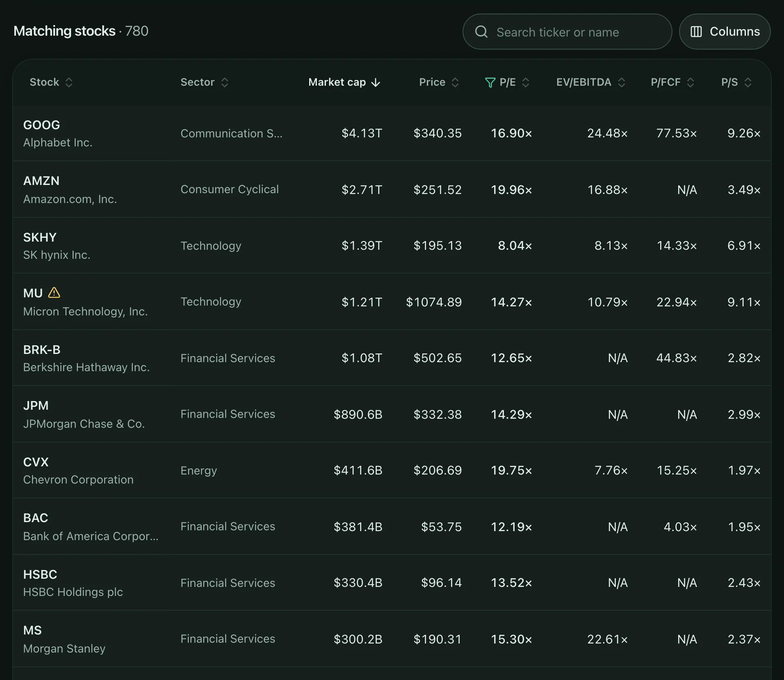Viewport: 784px width, 680px height.
Task: Open the BRK-B ticker
Action: coord(42,349)
